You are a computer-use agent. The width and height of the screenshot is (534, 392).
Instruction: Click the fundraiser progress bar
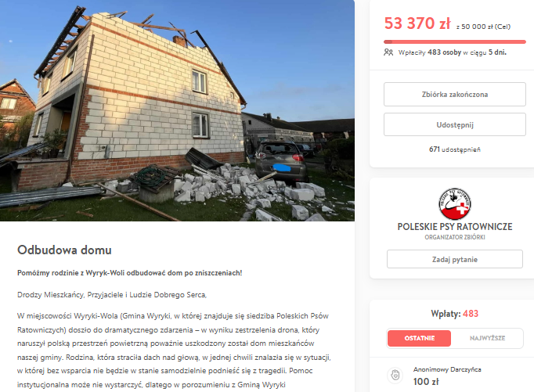click(x=455, y=41)
